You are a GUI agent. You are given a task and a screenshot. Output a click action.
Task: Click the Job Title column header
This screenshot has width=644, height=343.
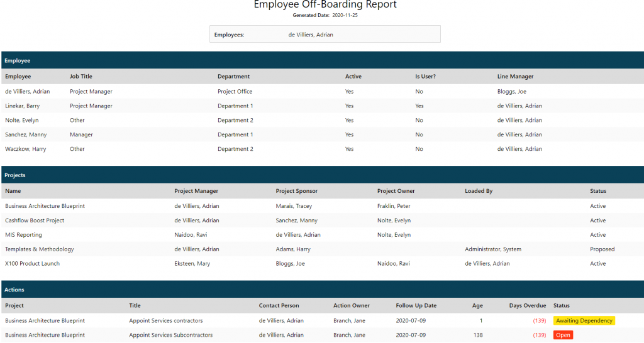[81, 77]
